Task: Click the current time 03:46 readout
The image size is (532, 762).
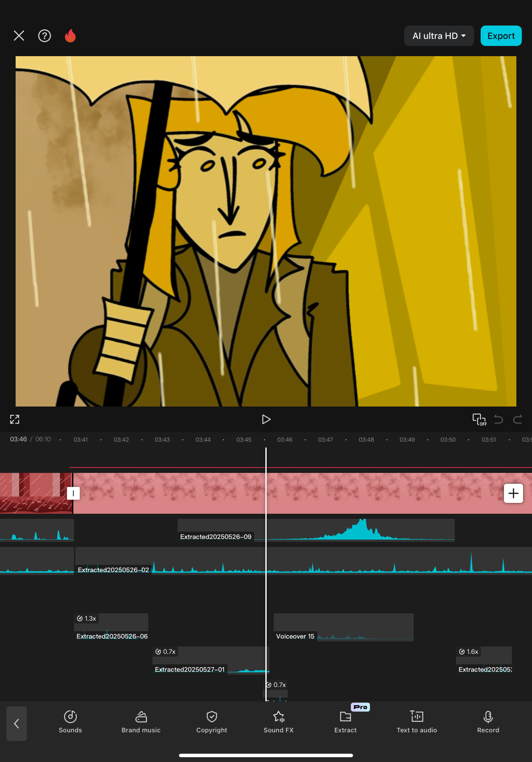Action: [x=18, y=439]
